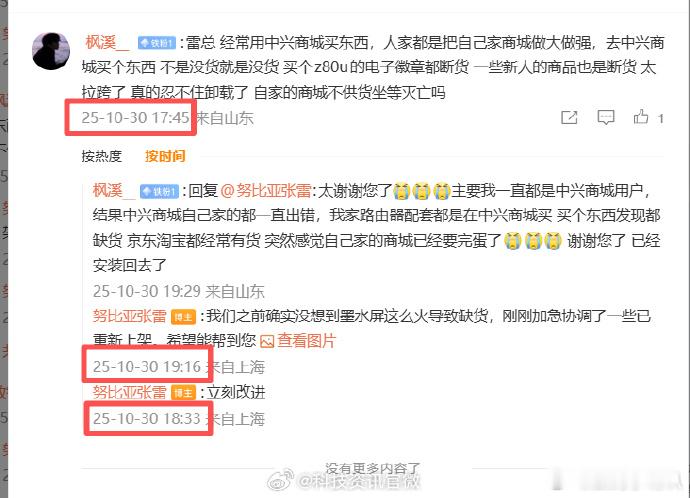
Task: Open 努比亚张雷 name on 立刻改进 reply
Action: 130,392
